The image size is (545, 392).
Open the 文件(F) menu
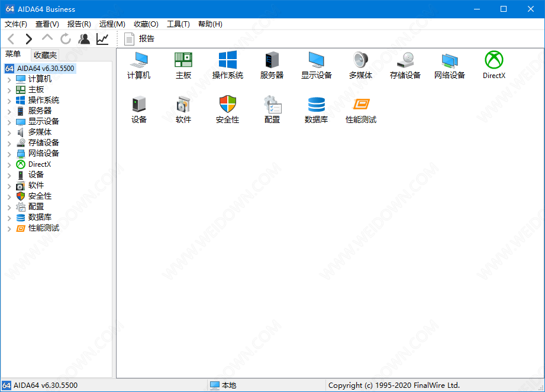[x=15, y=24]
